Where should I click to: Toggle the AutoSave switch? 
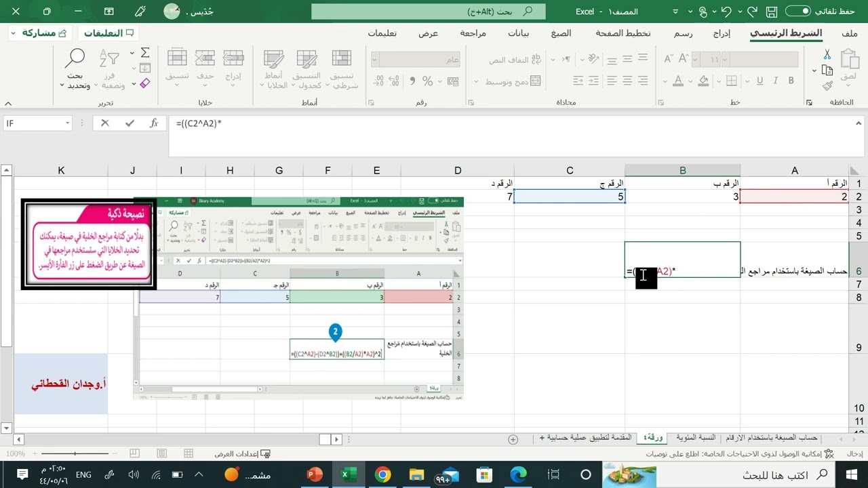coord(797,12)
